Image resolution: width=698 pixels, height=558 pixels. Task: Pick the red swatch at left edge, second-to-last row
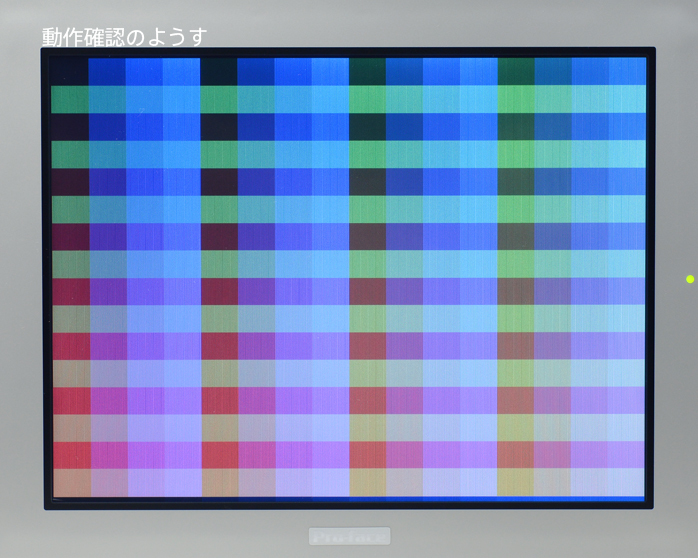click(x=69, y=454)
